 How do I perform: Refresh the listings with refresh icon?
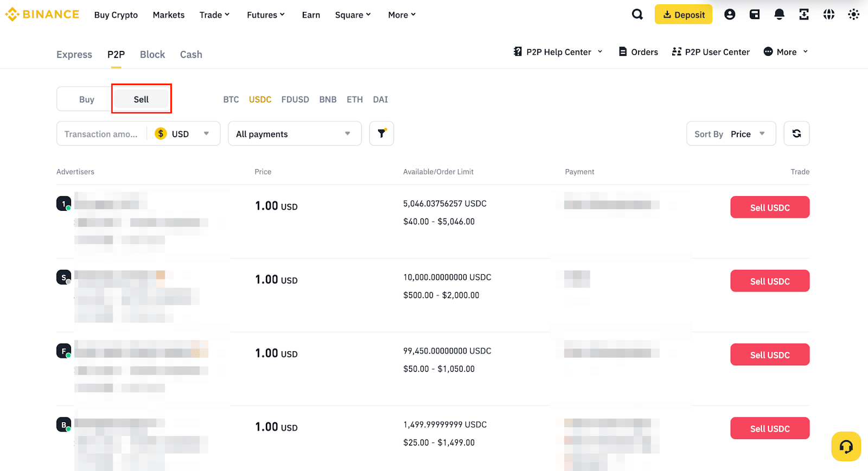796,133
